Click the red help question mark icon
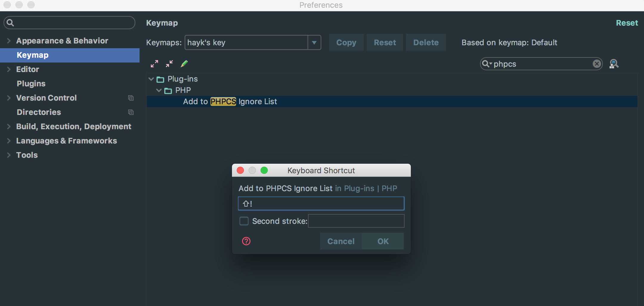Screen dimensions: 644x306 click(x=246, y=241)
